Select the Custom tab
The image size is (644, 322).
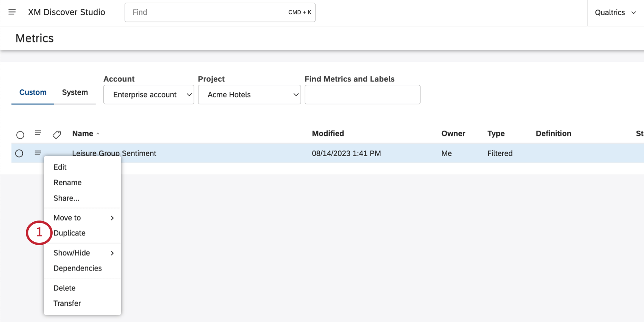33,92
